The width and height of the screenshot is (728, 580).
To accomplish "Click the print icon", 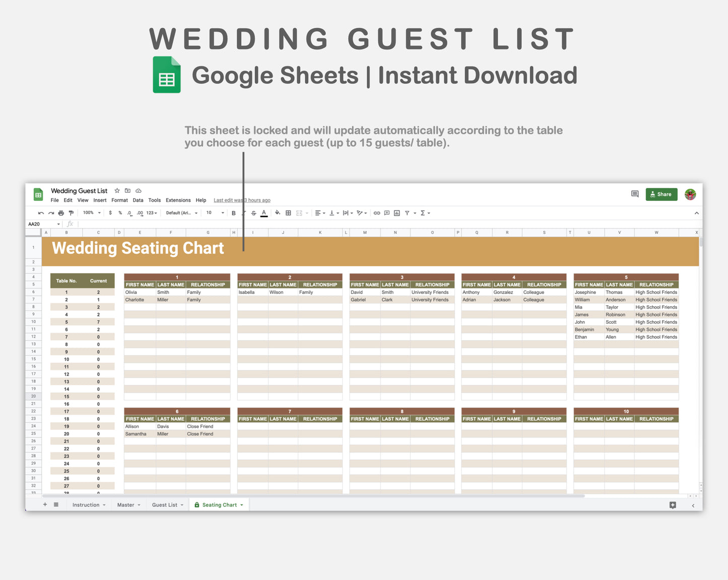I will click(61, 212).
